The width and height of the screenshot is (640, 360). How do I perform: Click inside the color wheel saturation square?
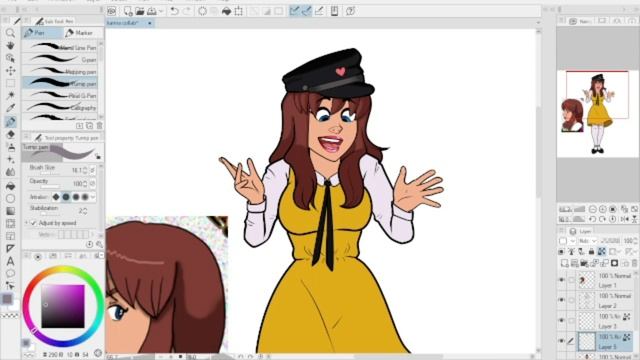tap(63, 307)
